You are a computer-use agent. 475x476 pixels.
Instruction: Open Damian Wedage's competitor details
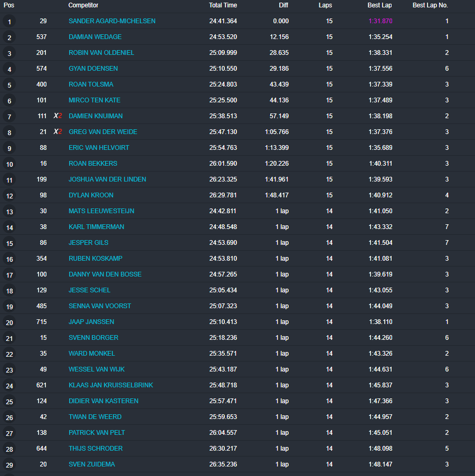point(95,37)
